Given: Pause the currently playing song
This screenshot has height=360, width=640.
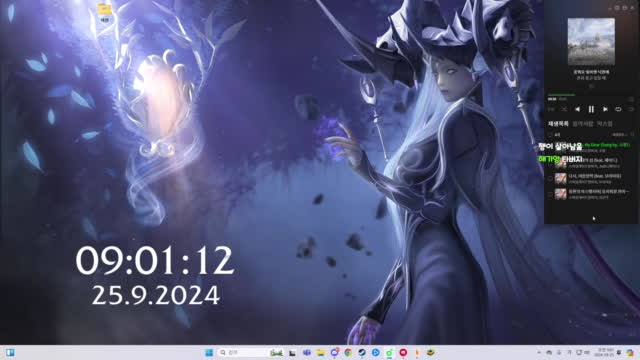Looking at the screenshot, I should click(591, 109).
